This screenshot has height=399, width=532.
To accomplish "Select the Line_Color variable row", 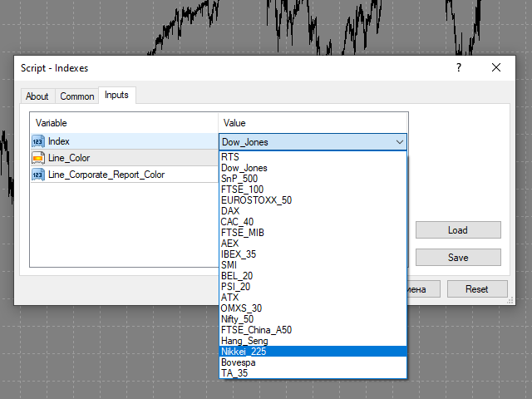I will pyautogui.click(x=124, y=158).
